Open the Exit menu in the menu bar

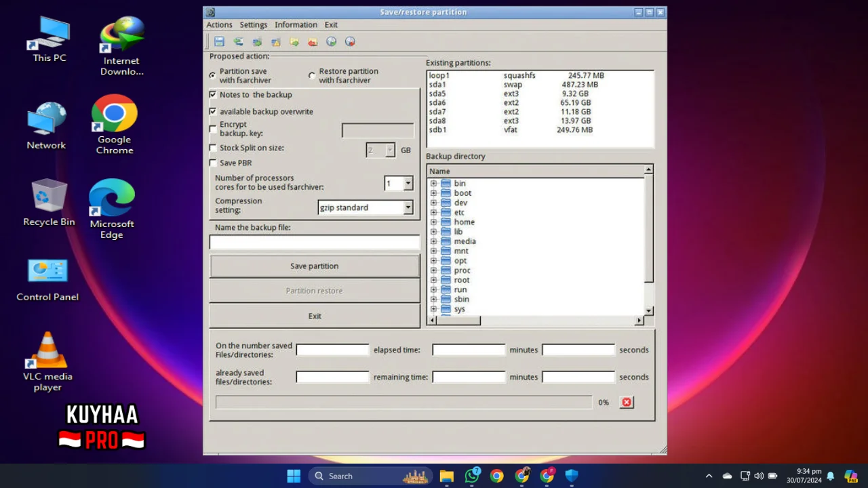[x=331, y=24]
